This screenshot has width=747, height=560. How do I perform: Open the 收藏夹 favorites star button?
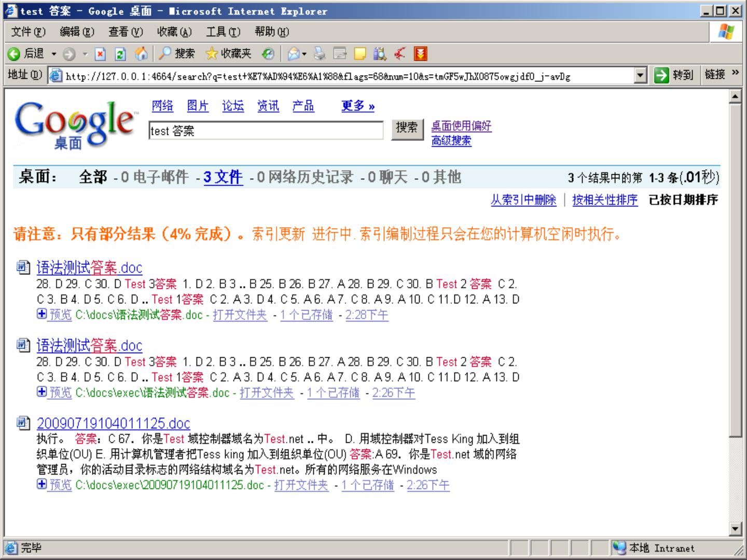[x=228, y=54]
